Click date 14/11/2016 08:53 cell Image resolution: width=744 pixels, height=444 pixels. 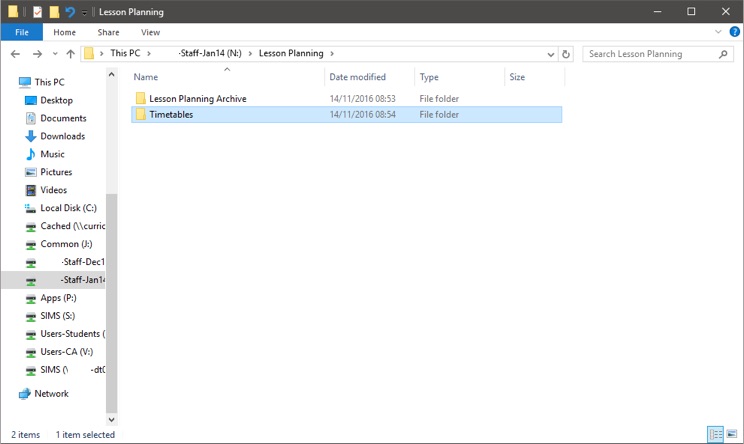(363, 99)
